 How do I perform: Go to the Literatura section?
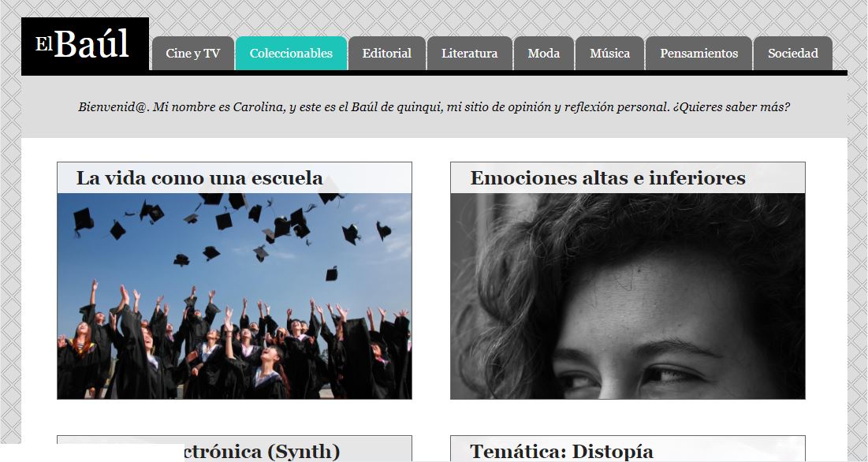[x=469, y=54]
